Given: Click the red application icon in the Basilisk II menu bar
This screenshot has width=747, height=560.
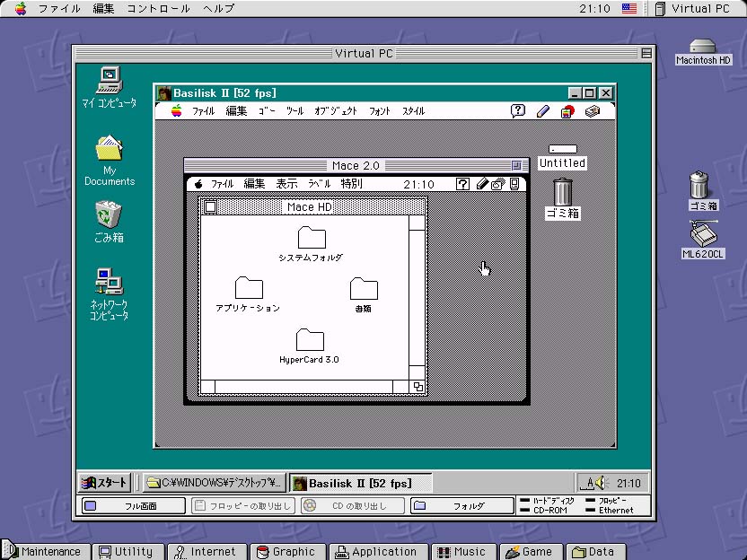Looking at the screenshot, I should 567,111.
